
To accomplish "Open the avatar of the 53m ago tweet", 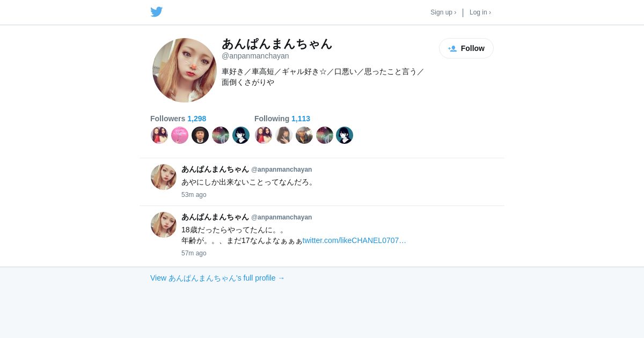I will [164, 177].
